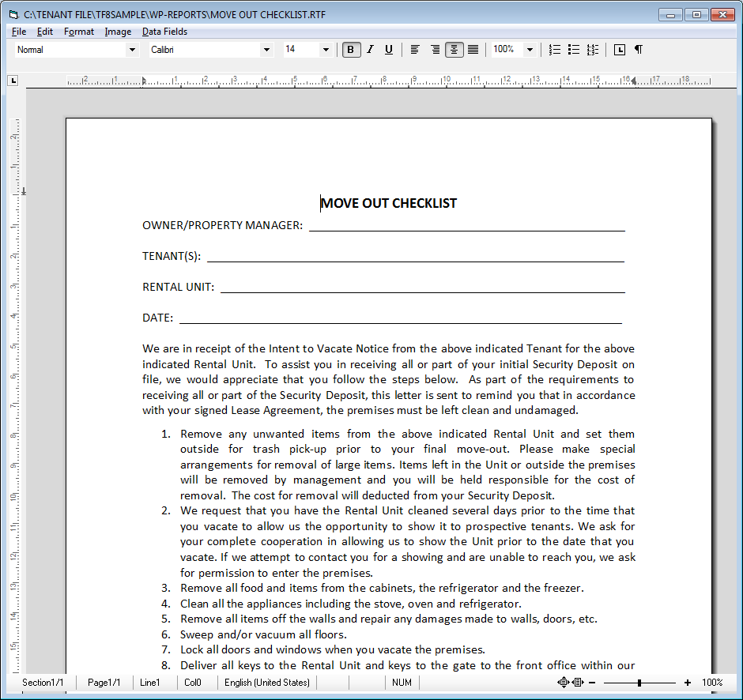Apply center alignment

pyautogui.click(x=454, y=50)
